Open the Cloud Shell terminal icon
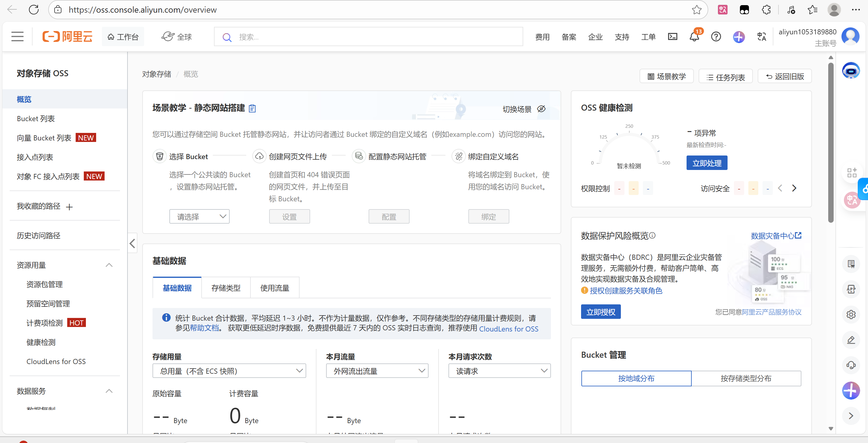Viewport: 868px width, 443px height. click(673, 36)
